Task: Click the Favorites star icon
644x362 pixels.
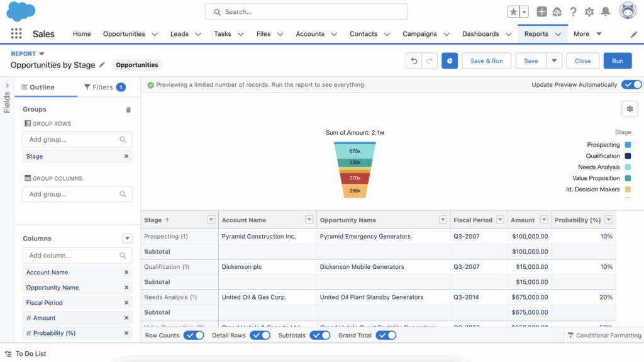Action: pos(513,12)
